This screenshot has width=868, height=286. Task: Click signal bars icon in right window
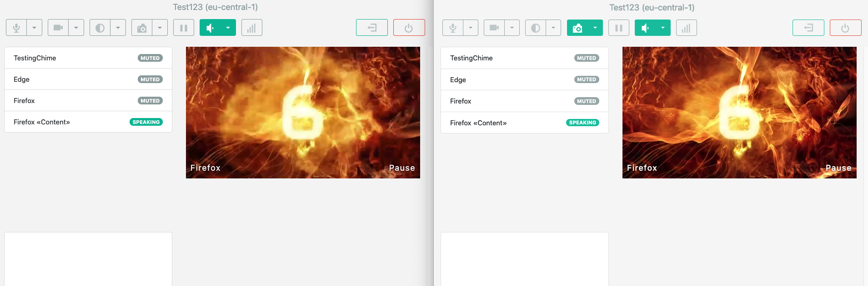(687, 28)
